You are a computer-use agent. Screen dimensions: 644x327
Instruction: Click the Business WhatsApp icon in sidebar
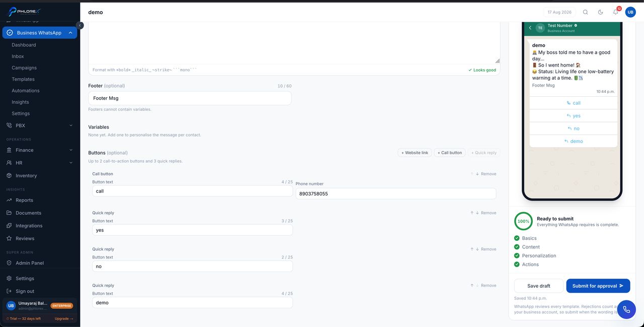point(10,33)
